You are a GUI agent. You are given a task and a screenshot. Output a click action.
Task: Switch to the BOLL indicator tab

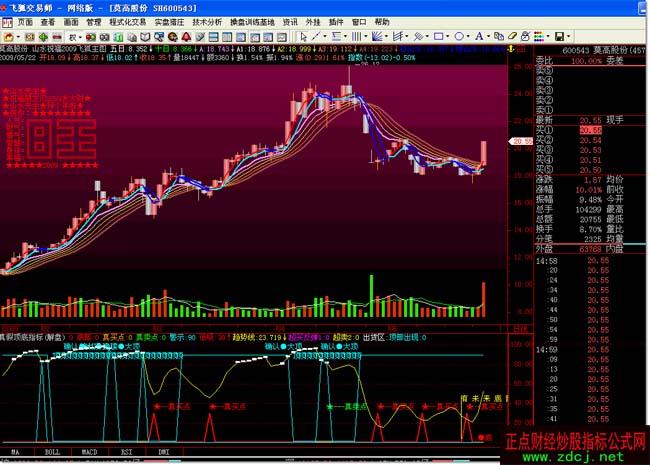52,452
